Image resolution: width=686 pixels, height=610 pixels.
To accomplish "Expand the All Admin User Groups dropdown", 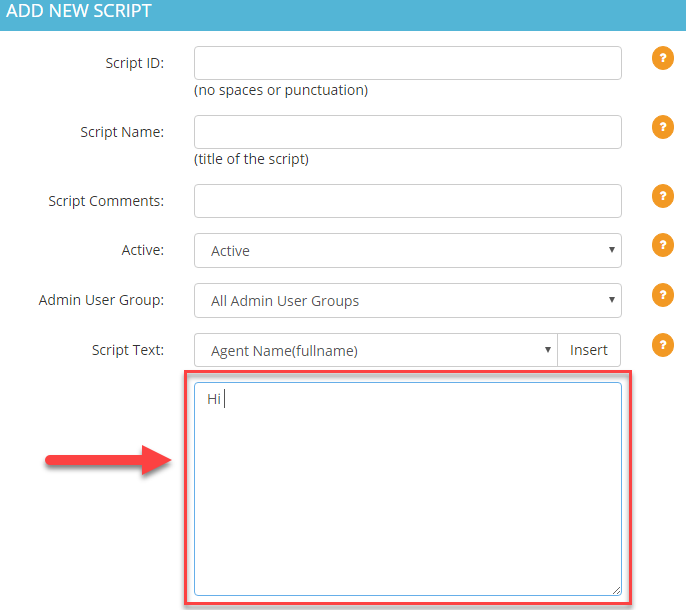I will 408,301.
